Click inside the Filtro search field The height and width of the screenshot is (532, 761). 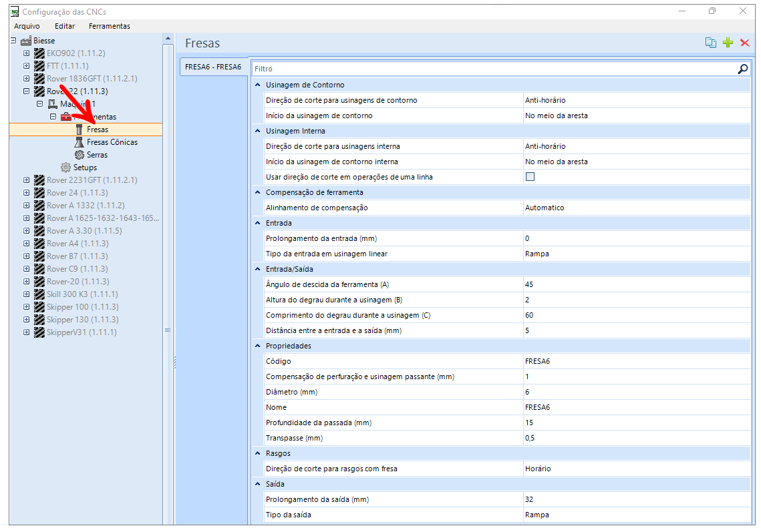pos(494,69)
